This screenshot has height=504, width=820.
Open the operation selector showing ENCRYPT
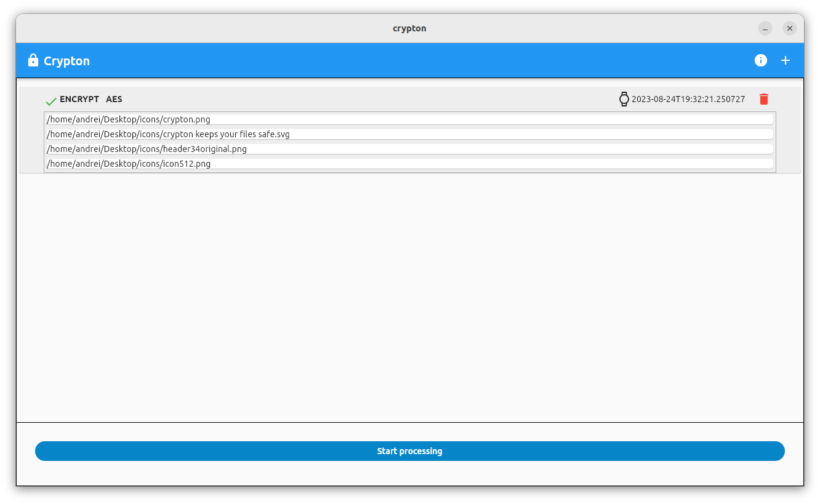pyautogui.click(x=79, y=99)
